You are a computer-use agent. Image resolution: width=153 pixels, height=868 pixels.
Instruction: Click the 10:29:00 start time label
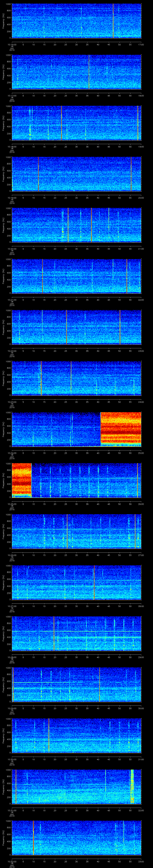[x=12, y=708]
